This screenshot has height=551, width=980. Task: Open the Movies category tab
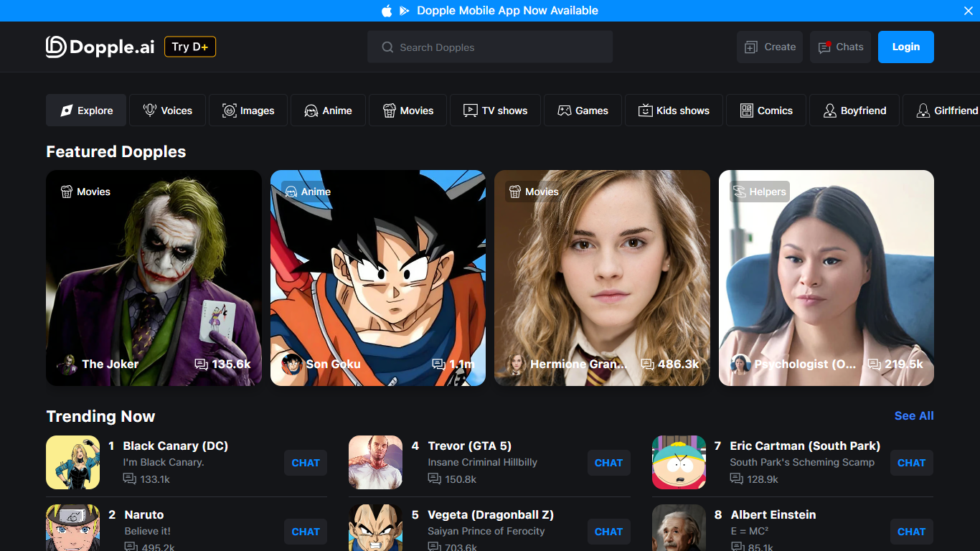pyautogui.click(x=407, y=110)
